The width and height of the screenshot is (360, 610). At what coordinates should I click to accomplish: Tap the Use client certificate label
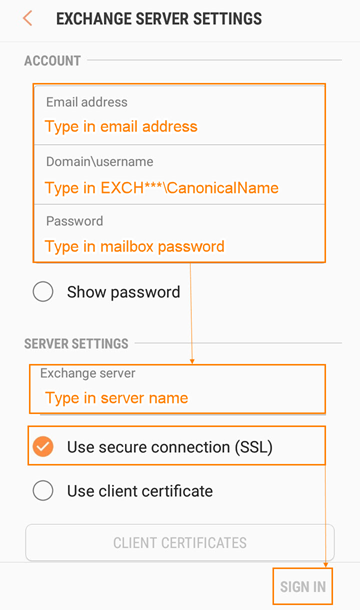(140, 491)
